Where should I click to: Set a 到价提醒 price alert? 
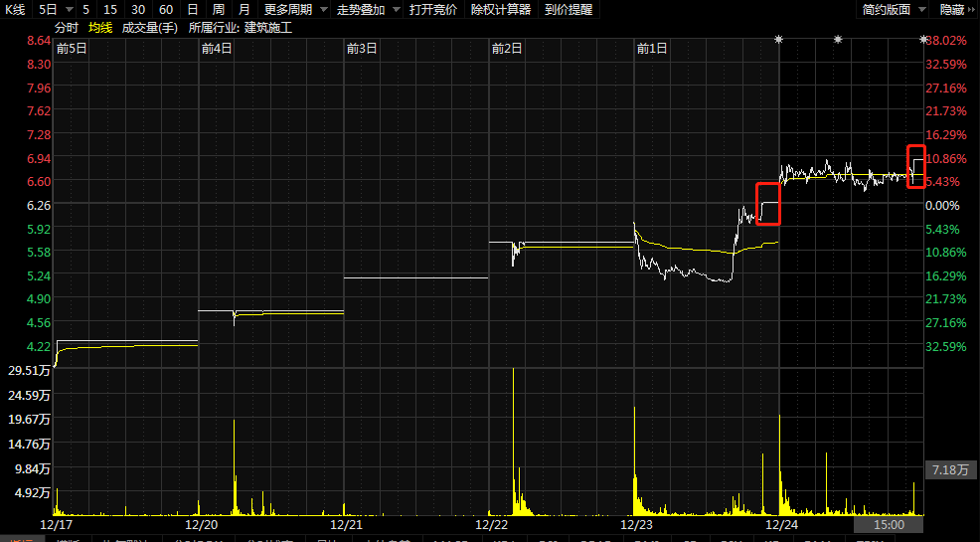(569, 9)
